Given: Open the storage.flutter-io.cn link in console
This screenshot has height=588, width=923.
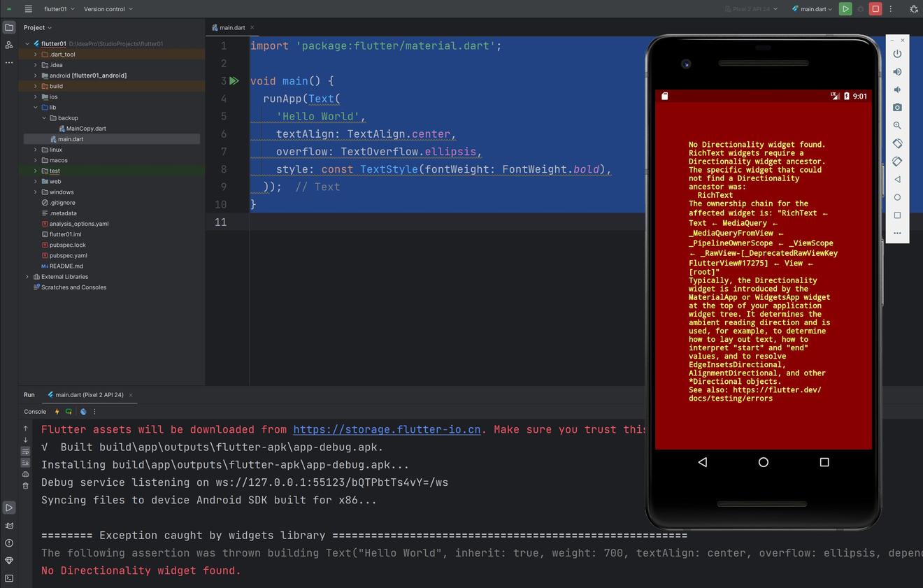Looking at the screenshot, I should coord(387,430).
